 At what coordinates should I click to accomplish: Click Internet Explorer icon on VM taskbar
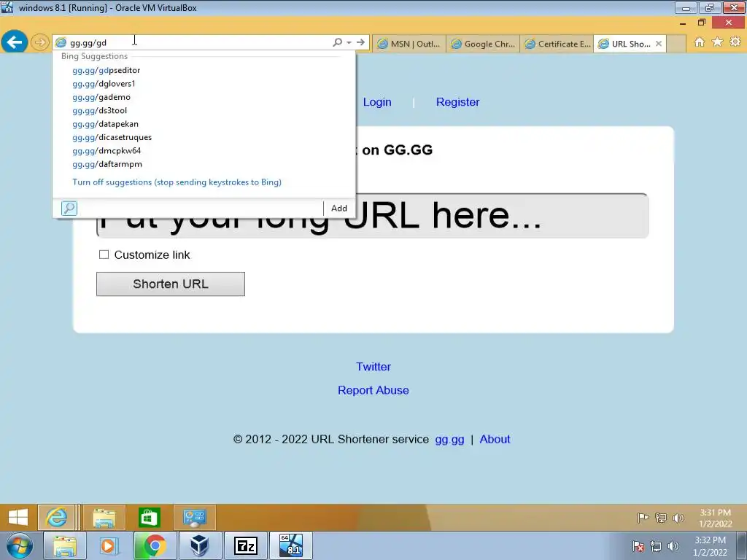(56, 517)
